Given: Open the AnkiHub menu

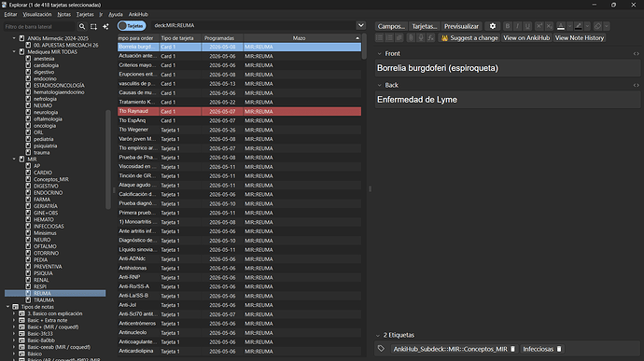Looking at the screenshot, I should pyautogui.click(x=138, y=14).
